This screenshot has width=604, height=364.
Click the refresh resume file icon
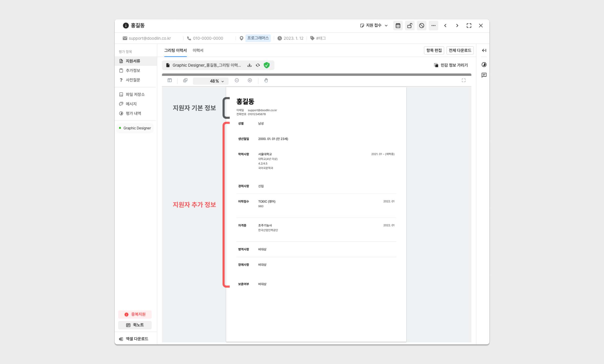[x=258, y=65]
